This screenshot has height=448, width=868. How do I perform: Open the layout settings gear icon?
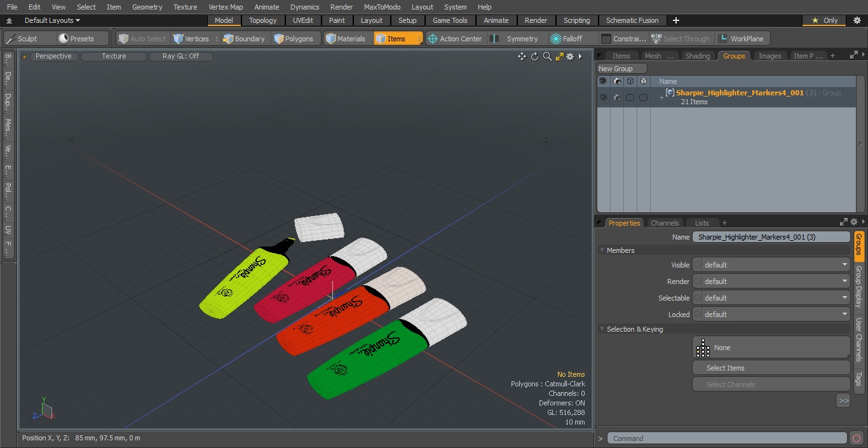pyautogui.click(x=857, y=20)
